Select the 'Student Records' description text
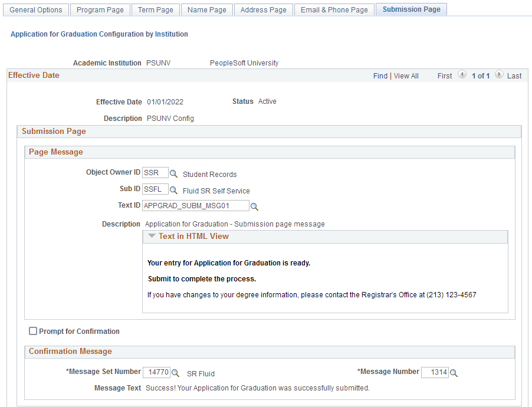 210,175
